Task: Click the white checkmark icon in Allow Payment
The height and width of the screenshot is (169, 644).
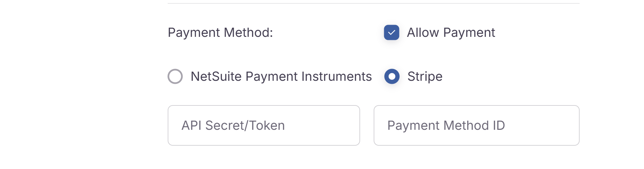Action: 391,32
